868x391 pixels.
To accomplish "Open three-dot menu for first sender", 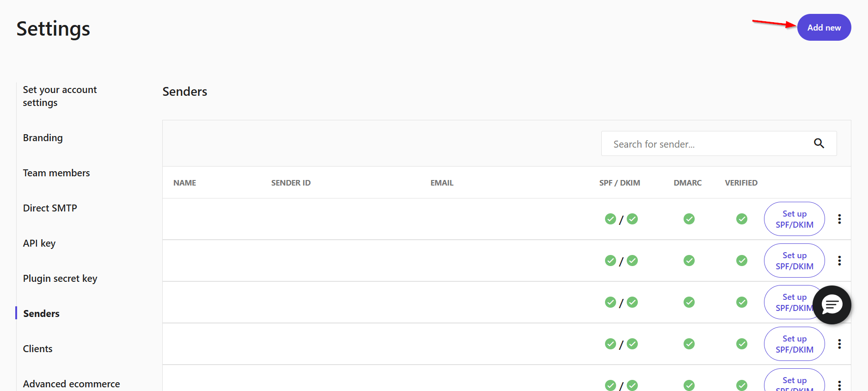I will [x=839, y=219].
